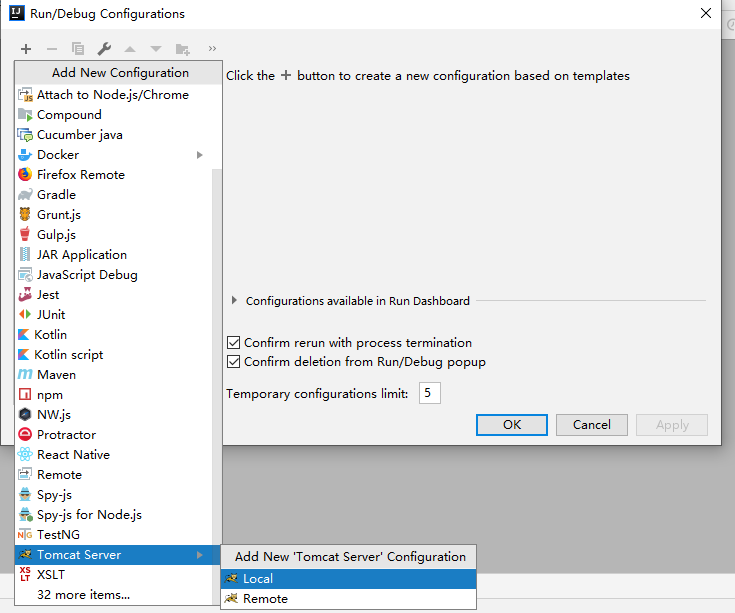Image resolution: width=735 pixels, height=613 pixels.
Task: Select Tomcat Server menu entry
Action: pos(118,555)
